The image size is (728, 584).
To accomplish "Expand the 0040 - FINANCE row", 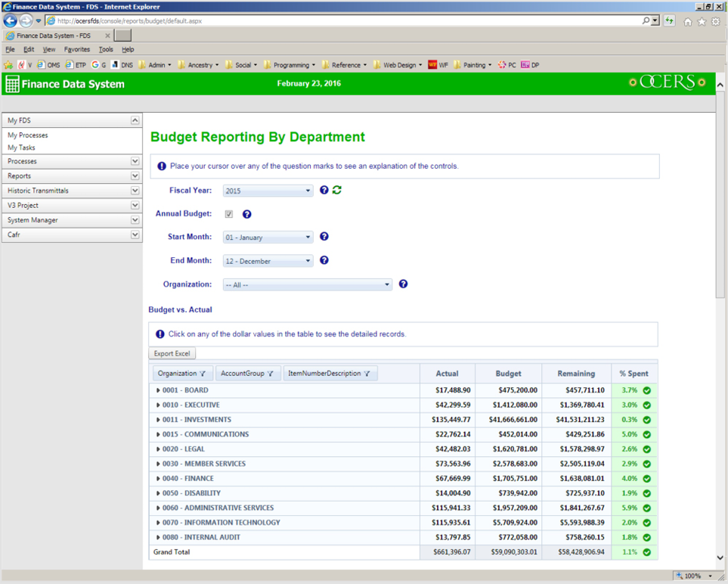I will (x=158, y=479).
